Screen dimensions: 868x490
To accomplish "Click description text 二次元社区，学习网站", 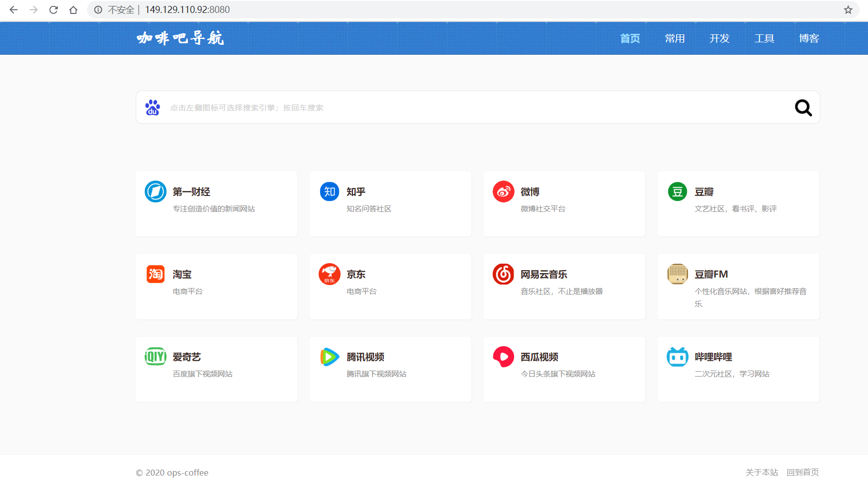I will click(x=732, y=374).
